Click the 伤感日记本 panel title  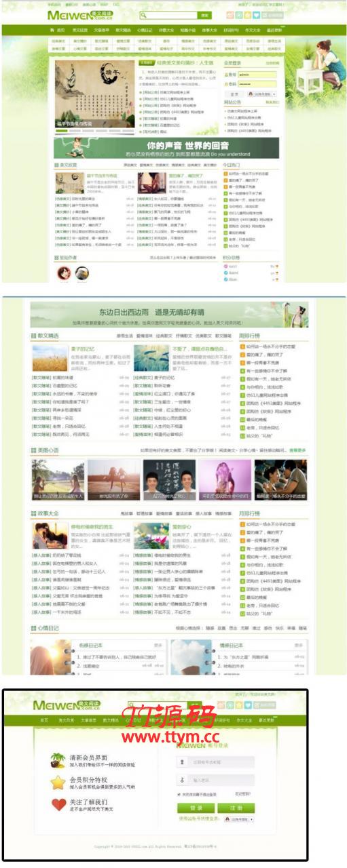pos(91,645)
